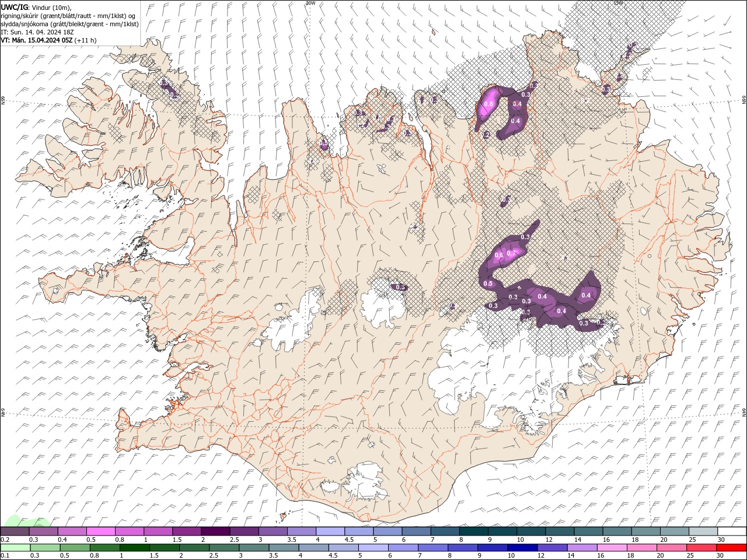Pick the light lavender snow swatch between 4 and 4.5
Viewport: 747px width, 560px height.
pyautogui.click(x=330, y=531)
